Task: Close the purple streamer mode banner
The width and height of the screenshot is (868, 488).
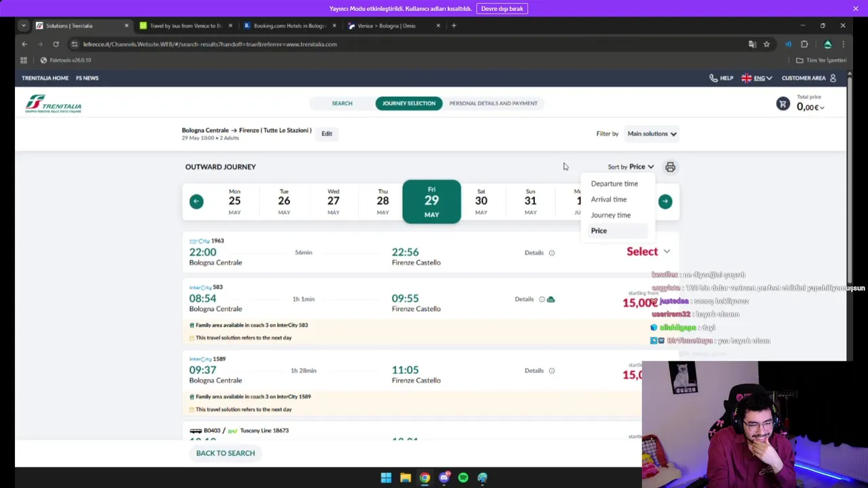Action: [856, 8]
